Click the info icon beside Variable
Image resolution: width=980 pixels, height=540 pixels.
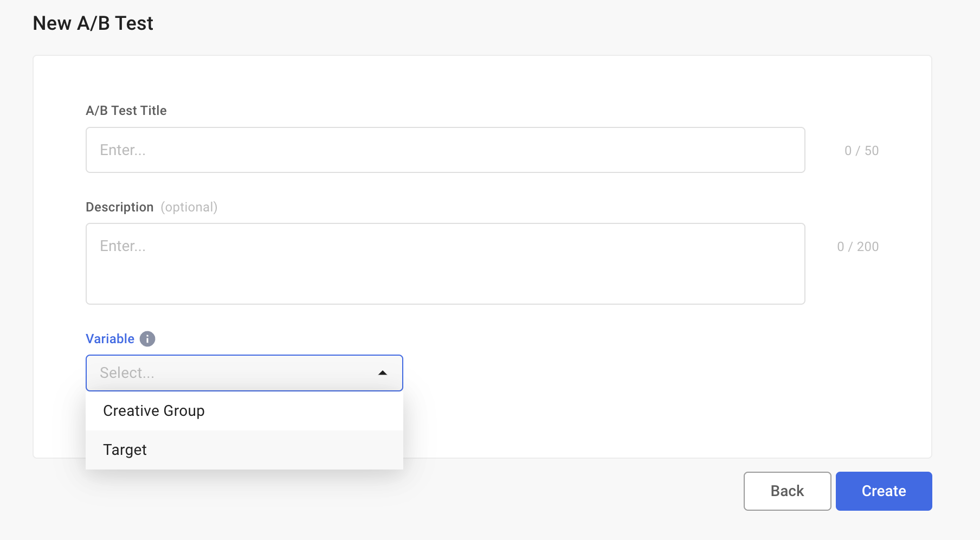(147, 339)
